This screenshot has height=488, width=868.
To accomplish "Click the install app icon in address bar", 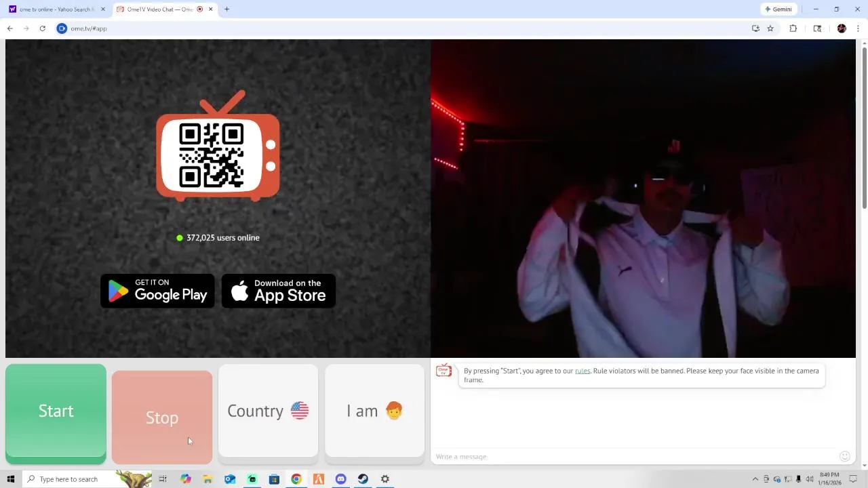I will click(x=755, y=28).
